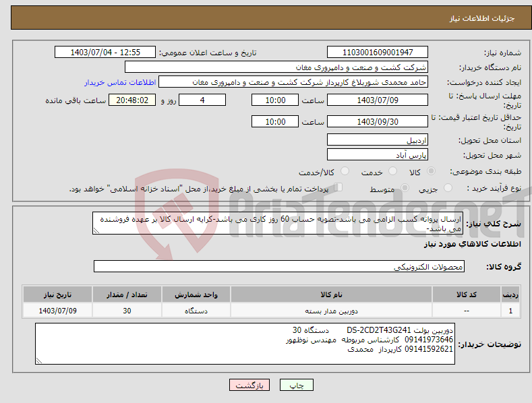
Task: Click the دوربین مدار بسته item cell
Action: (331, 311)
